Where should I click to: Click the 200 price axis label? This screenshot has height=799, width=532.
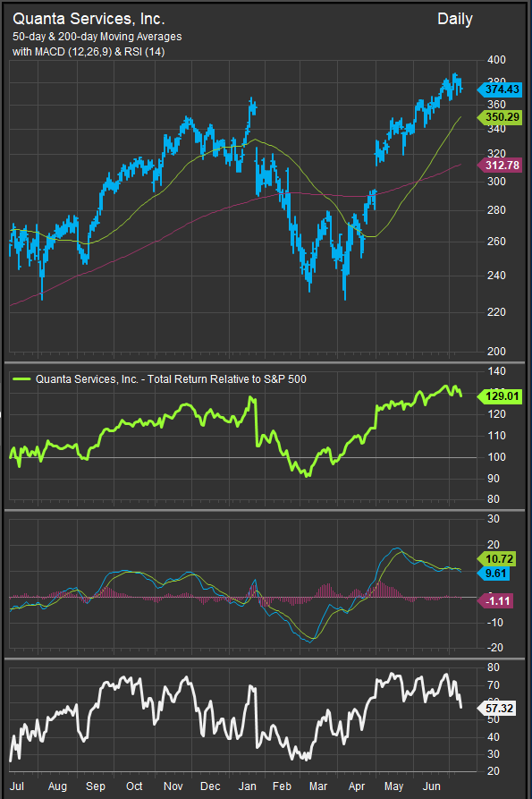(x=496, y=351)
